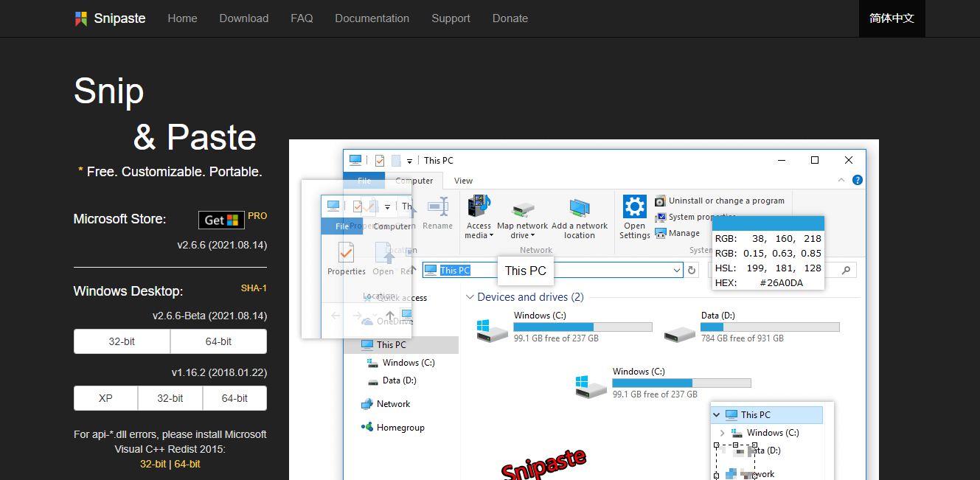
Task: Download 64-bit build of v1.16.2
Action: coord(234,398)
